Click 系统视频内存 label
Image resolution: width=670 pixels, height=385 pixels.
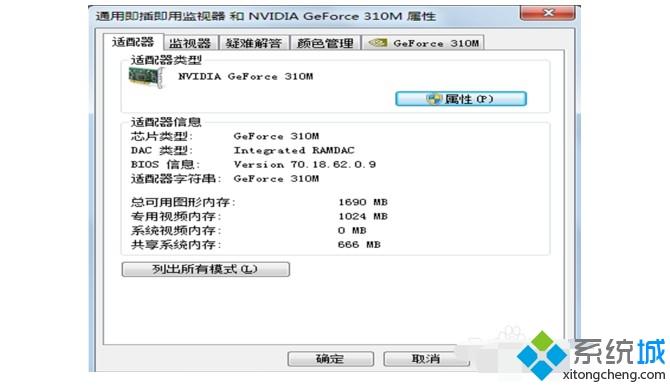[176, 230]
